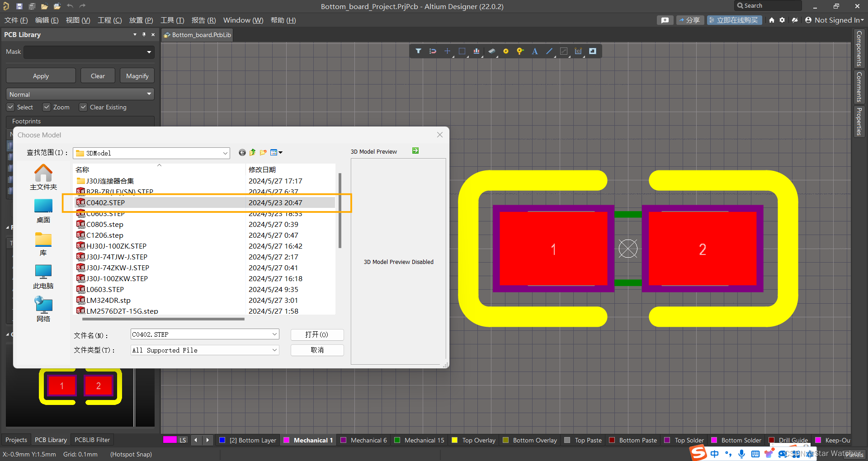
Task: Click the magenta LS current layer swatch
Action: point(170,440)
